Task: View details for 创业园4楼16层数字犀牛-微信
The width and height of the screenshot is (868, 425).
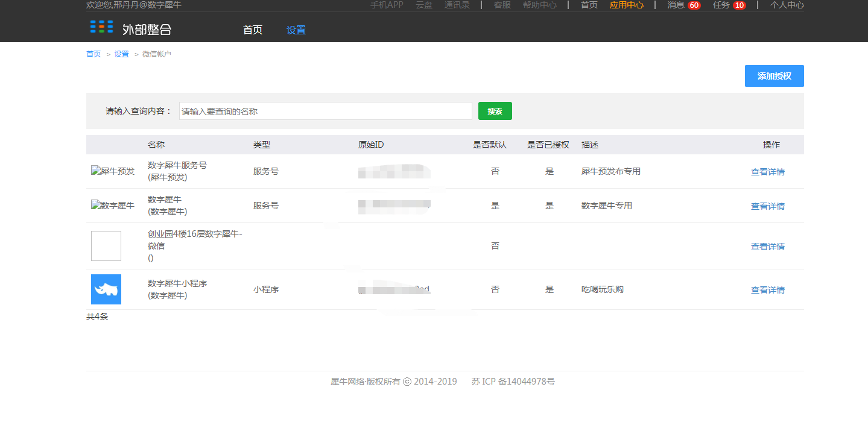Action: click(768, 247)
